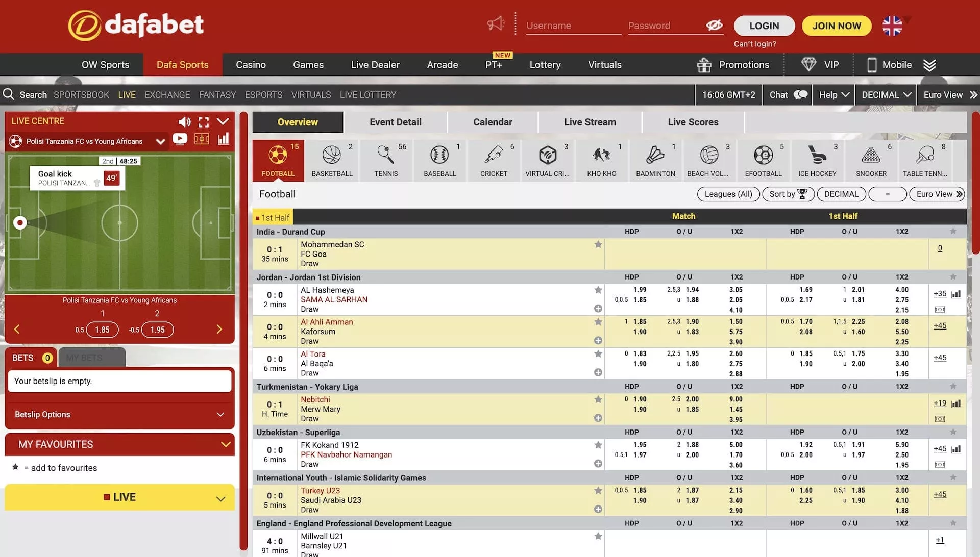Viewport: 980px width, 557px height.
Task: Click the JOIN NOW button
Action: (836, 26)
